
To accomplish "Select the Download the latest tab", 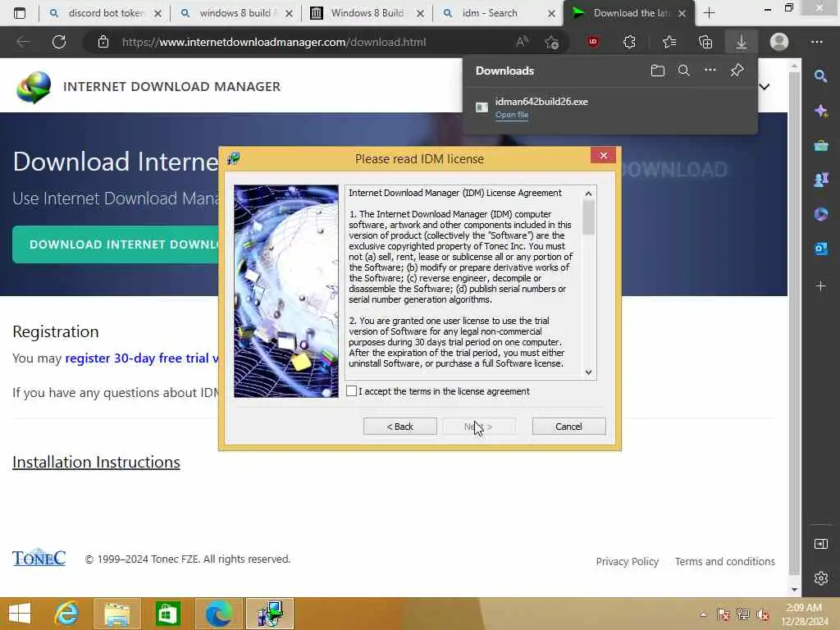I will tap(630, 13).
